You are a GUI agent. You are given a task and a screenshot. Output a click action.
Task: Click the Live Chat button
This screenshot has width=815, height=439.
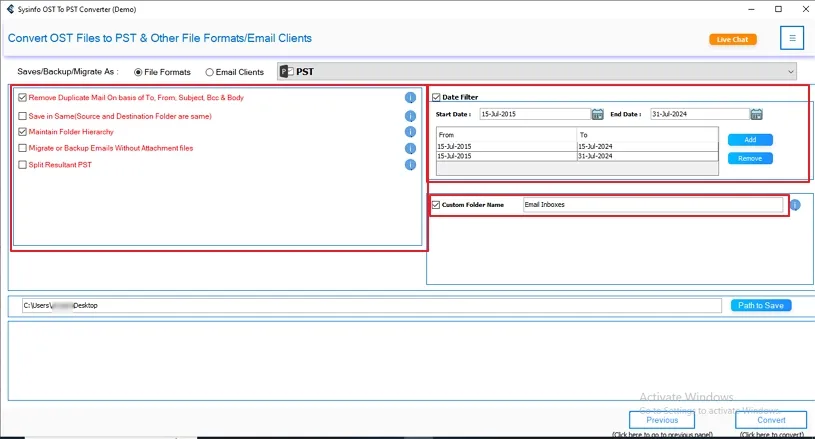coord(732,40)
